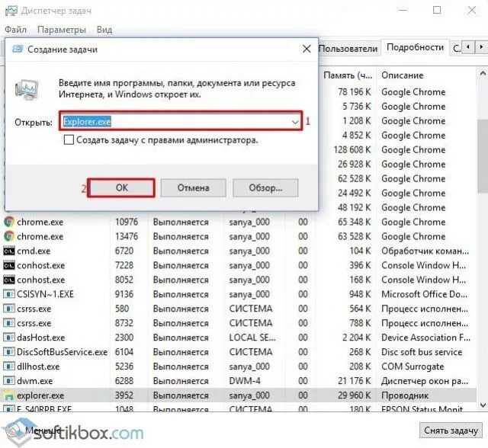This screenshot has width=488, height=448.
Task: Click the Обзор... browse button
Action: 265,187
